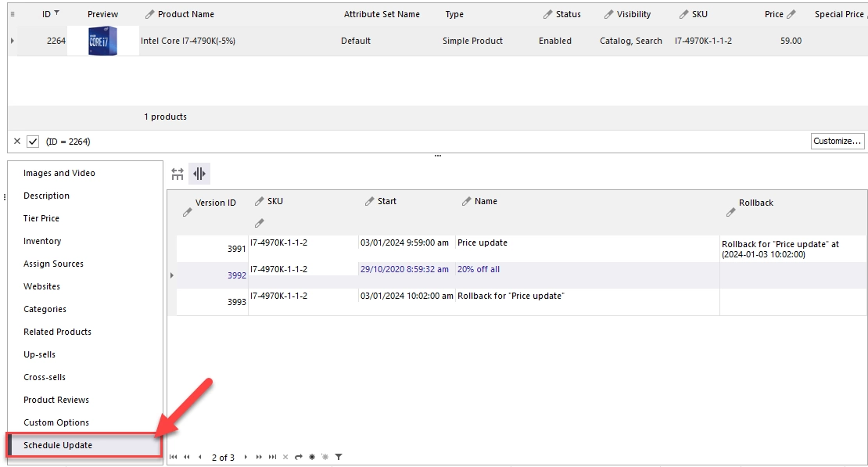Select the Schedule Update tab

tap(84, 445)
